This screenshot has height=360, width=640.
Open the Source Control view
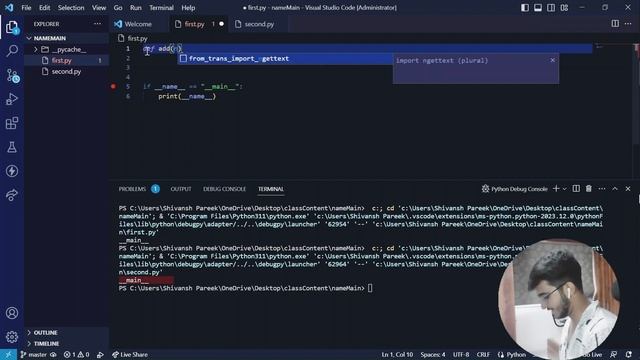coord(12,75)
